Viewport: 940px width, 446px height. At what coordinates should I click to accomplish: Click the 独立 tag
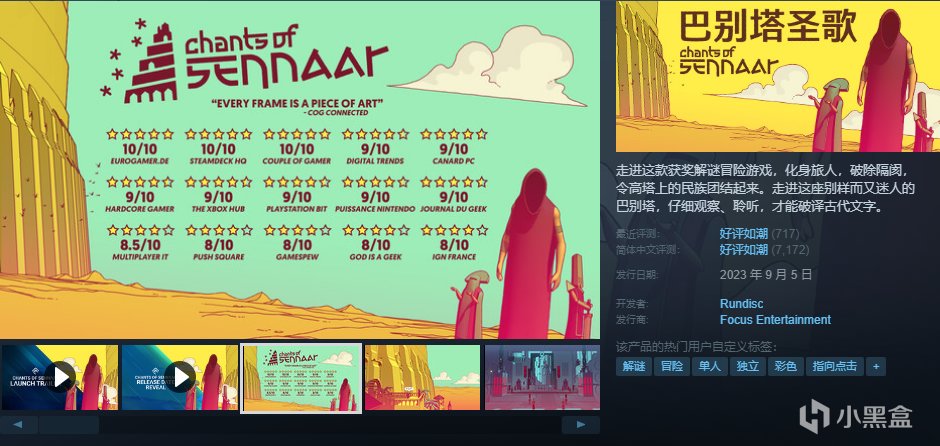(x=748, y=366)
